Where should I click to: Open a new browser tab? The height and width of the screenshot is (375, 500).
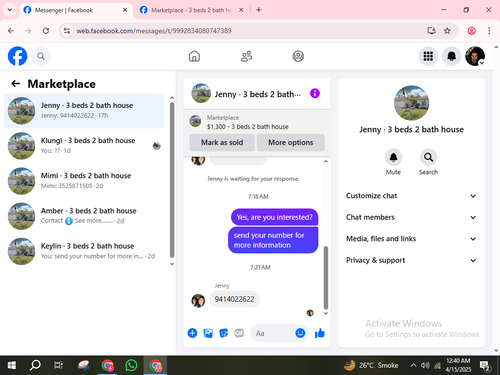pyautogui.click(x=259, y=10)
